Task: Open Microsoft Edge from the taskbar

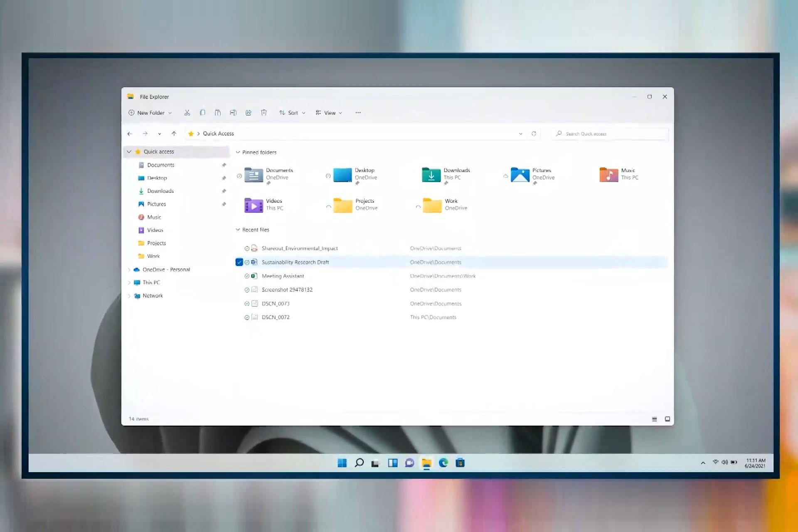Action: click(443, 463)
